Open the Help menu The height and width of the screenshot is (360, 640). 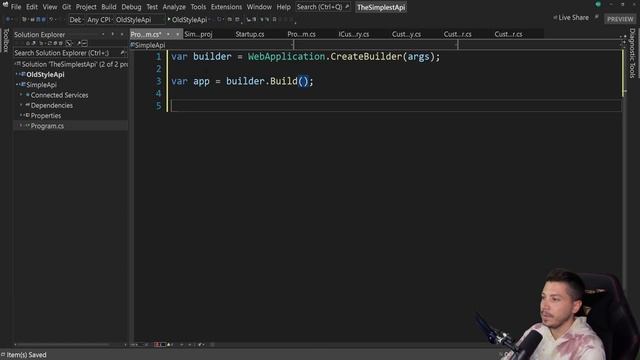(283, 7)
